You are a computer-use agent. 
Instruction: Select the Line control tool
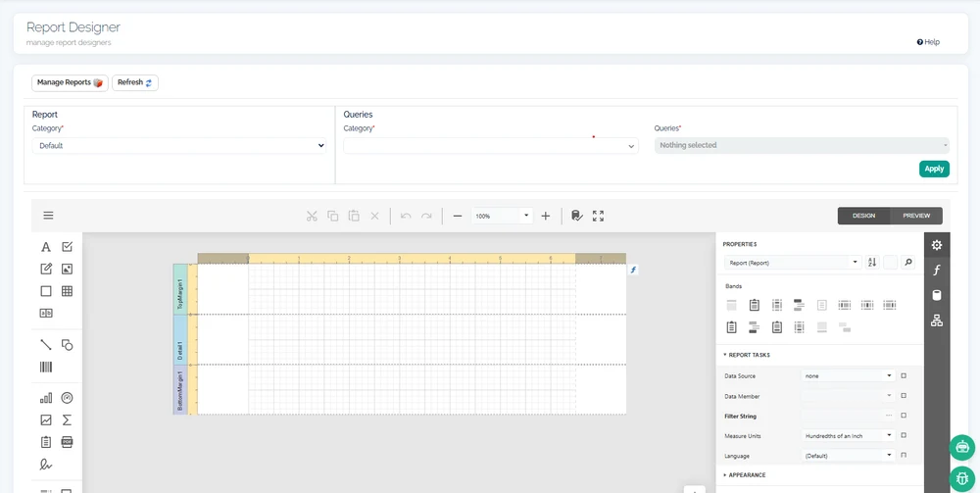coord(46,344)
